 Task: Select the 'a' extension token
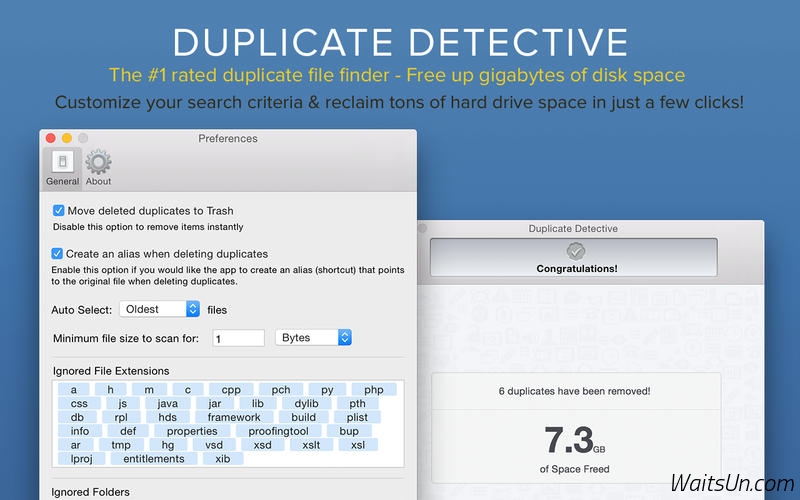click(x=74, y=390)
